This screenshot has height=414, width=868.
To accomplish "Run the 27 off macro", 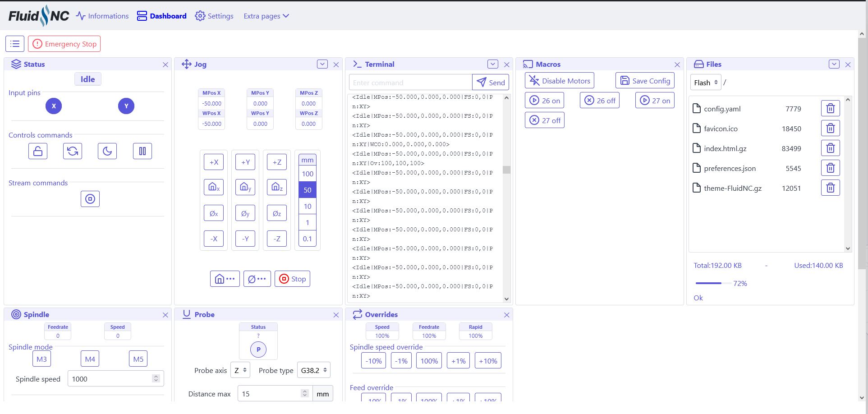I will [x=545, y=120].
